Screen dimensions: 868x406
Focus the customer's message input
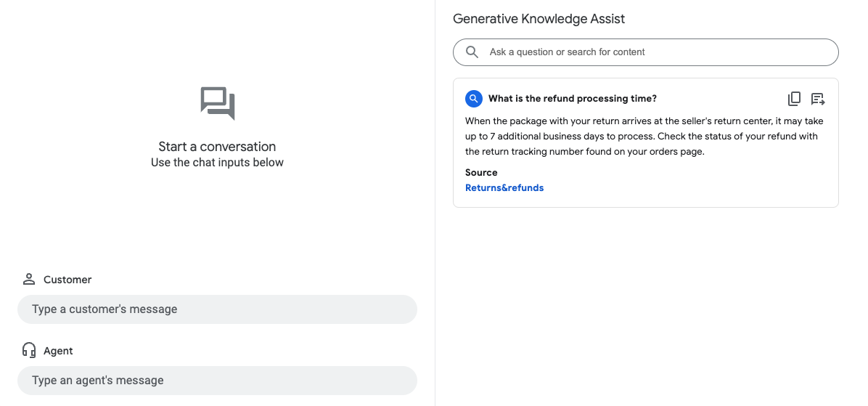(x=217, y=309)
